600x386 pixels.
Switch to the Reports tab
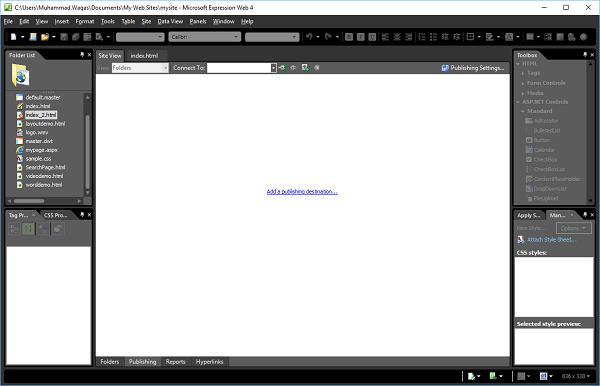175,362
